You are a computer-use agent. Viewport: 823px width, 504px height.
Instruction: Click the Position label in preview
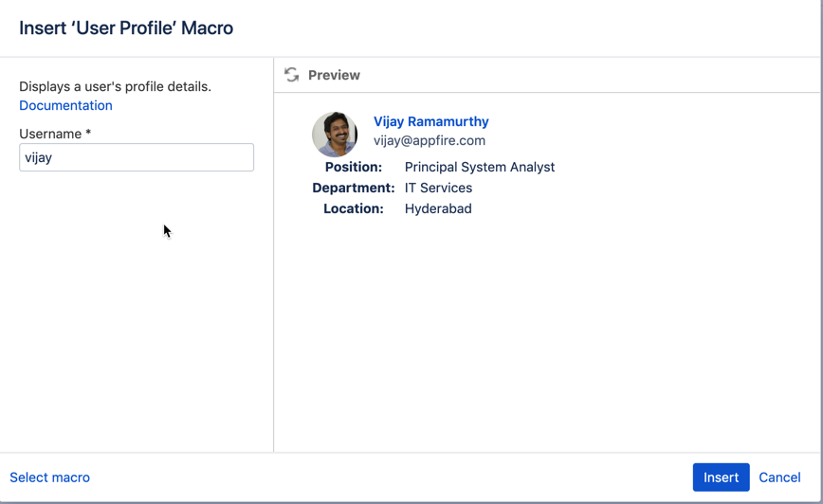pos(353,167)
